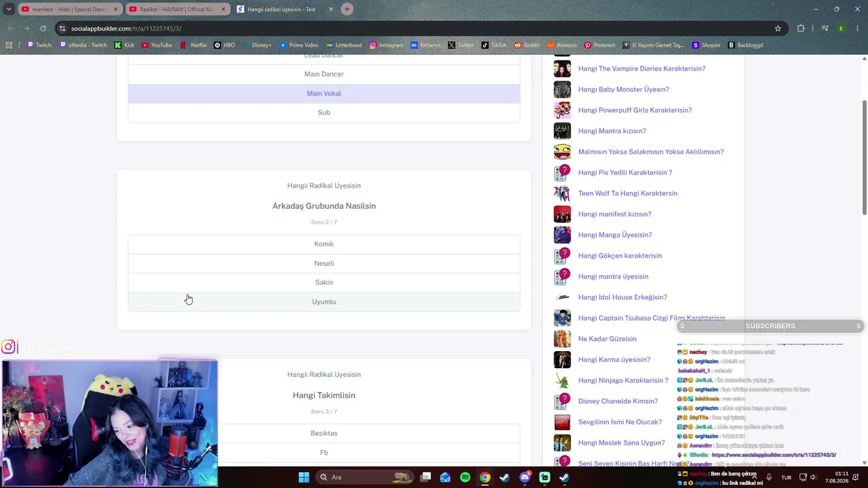Open the Teen Wolf Ta Hangi Karaktersin test
Image resolution: width=868 pixels, height=488 pixels.
point(627,193)
